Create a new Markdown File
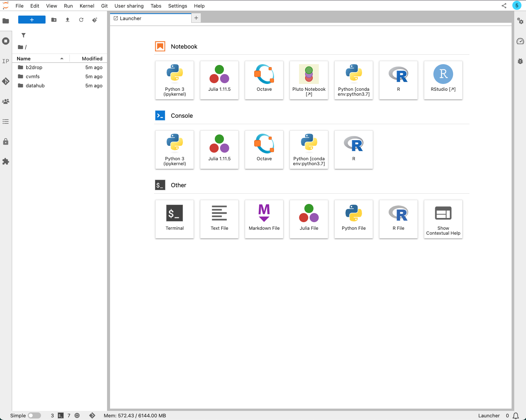Screen dimensions: 526x420 (x=264, y=219)
